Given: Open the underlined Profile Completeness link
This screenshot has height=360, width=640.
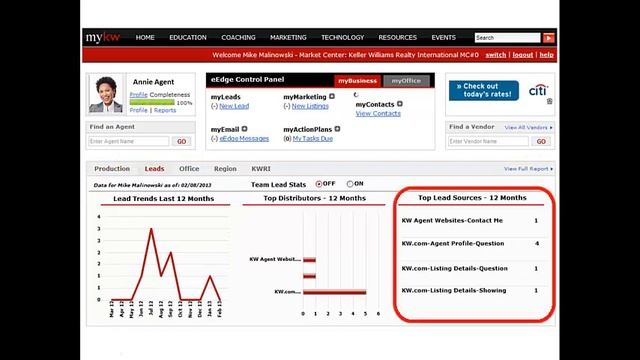Looking at the screenshot, I should click(138, 94).
